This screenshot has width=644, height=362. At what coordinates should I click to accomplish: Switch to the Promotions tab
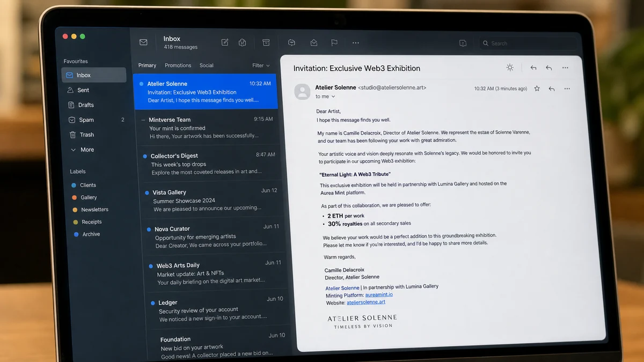(x=178, y=65)
